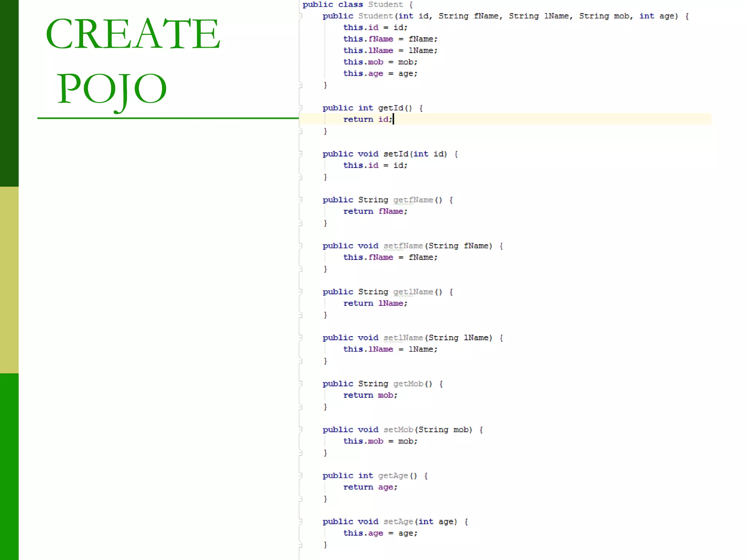Viewport: 747px width, 560px height.
Task: Collapse the getMob method fold marker
Action: click(x=300, y=384)
